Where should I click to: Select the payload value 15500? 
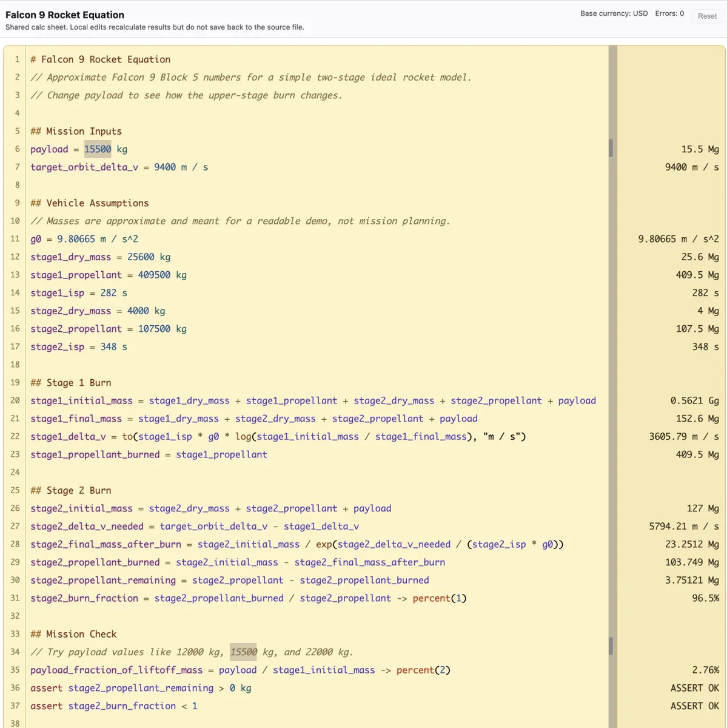coord(98,149)
